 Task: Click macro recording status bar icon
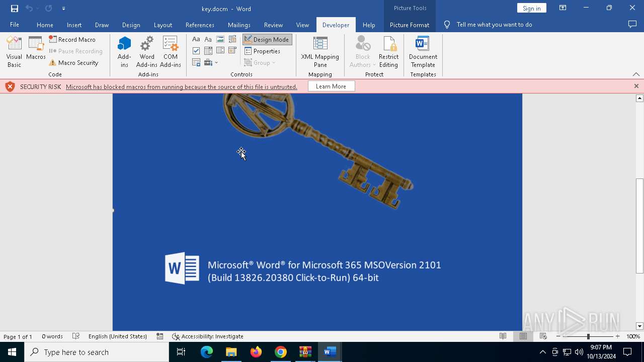click(159, 336)
